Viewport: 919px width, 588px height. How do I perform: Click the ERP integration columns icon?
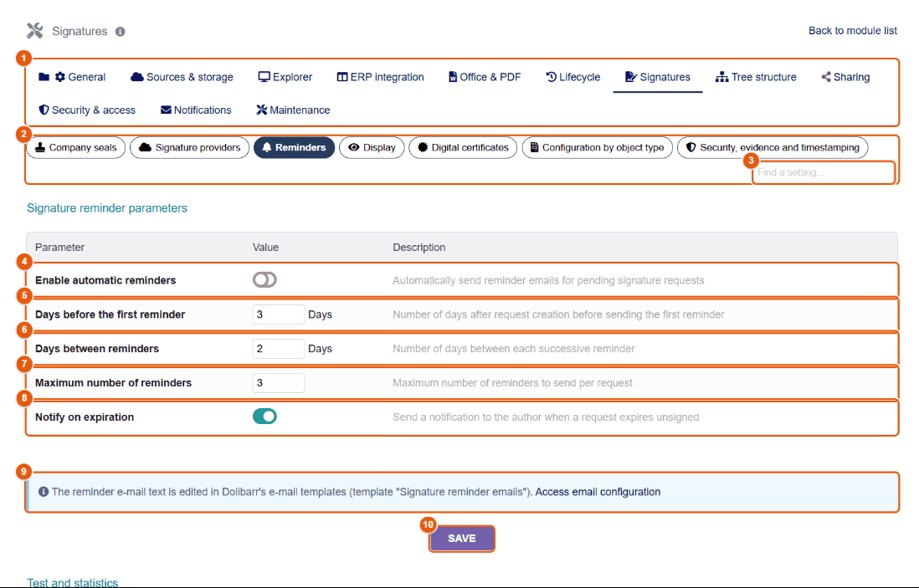342,77
